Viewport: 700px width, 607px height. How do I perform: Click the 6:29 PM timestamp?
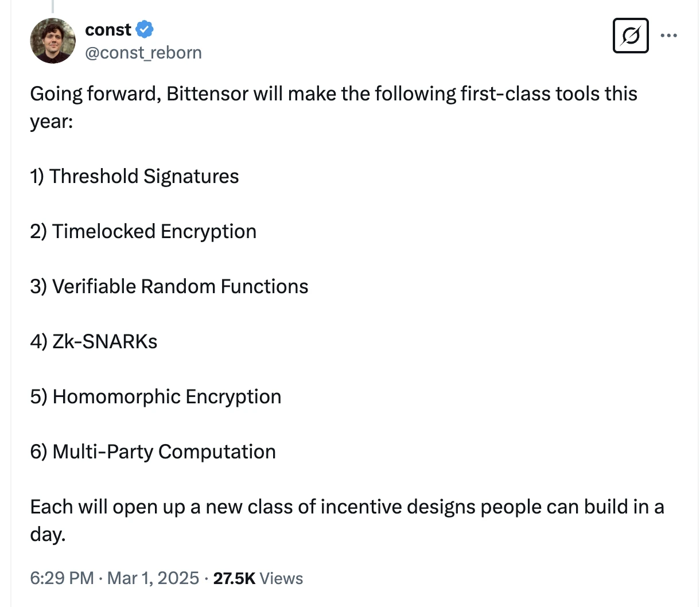click(61, 578)
